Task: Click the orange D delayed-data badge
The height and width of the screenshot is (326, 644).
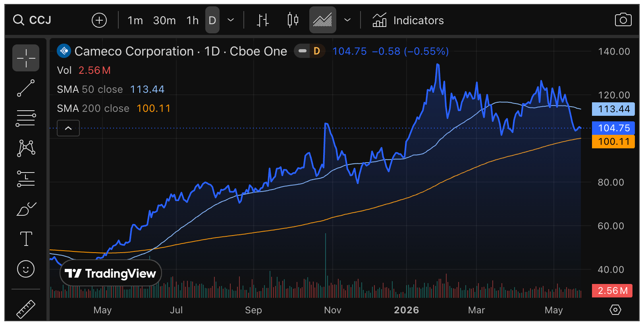Action: (317, 51)
